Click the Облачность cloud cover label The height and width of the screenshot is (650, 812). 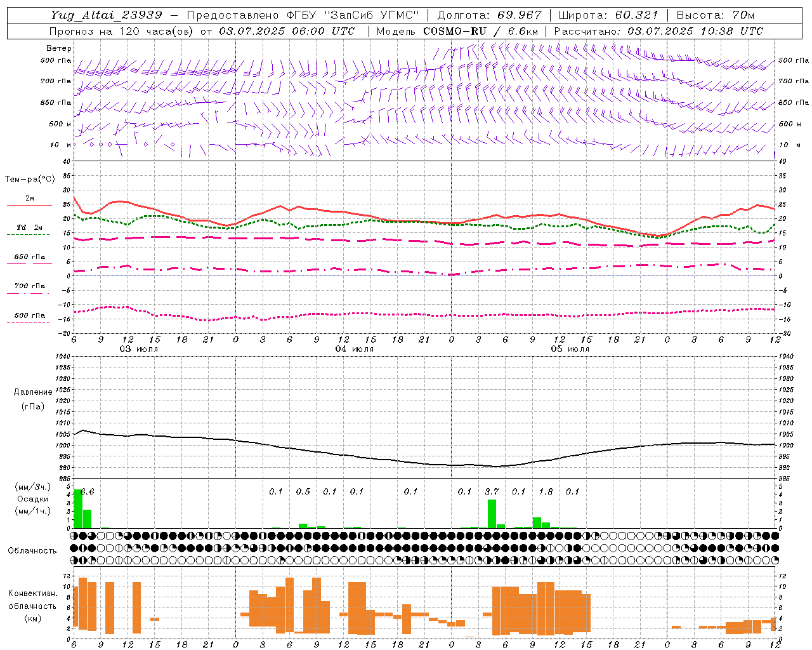[32, 551]
